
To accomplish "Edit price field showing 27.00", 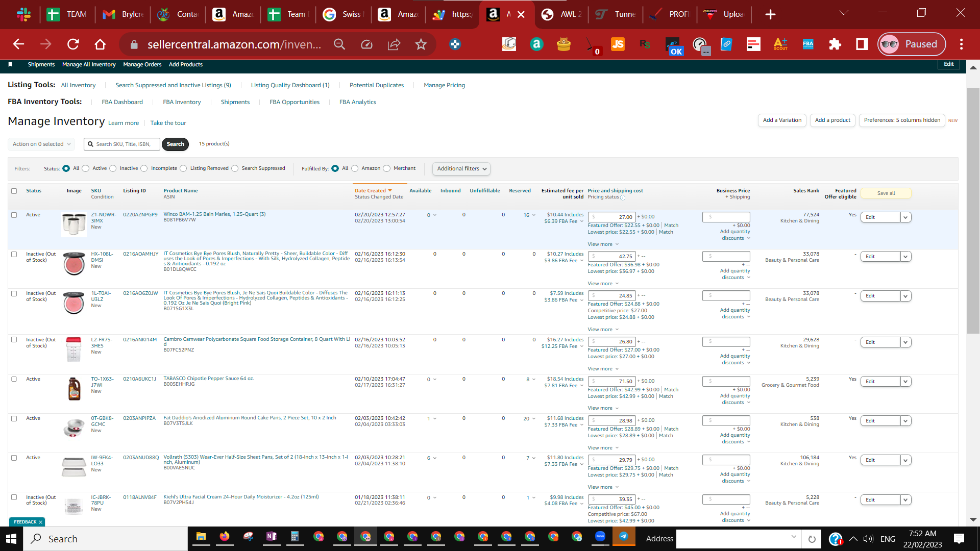I will (611, 217).
